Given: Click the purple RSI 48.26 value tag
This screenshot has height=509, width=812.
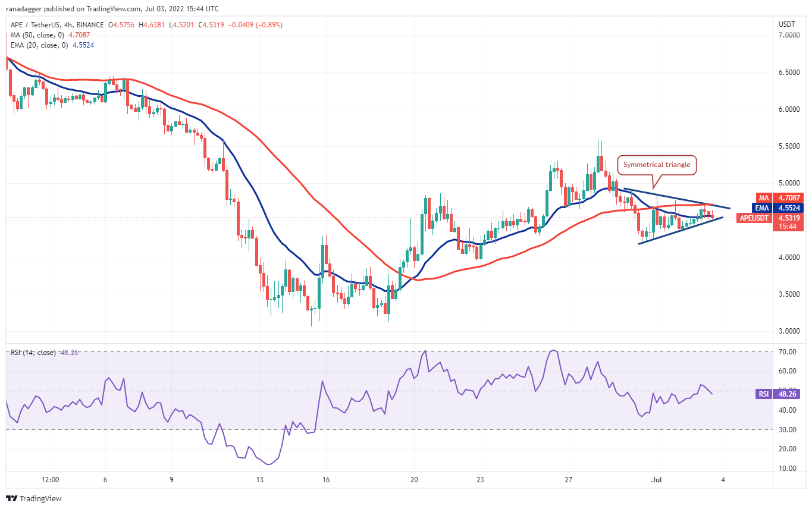Looking at the screenshot, I should pyautogui.click(x=770, y=393).
